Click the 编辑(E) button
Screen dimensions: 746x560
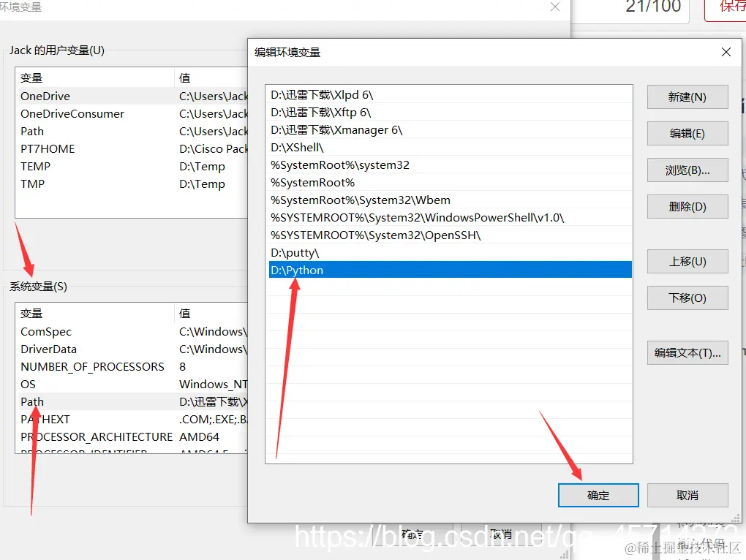click(x=687, y=134)
